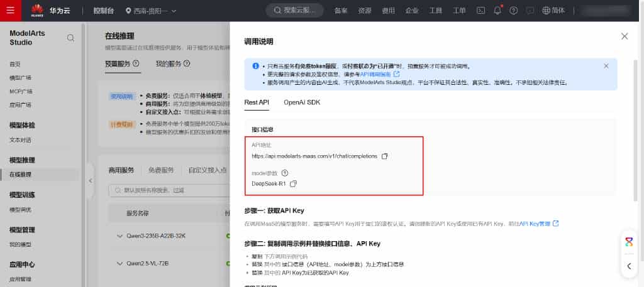Viewport: 644px width, 287px height.
Task: Collapse the sidebar with the arrow handle
Action: coord(91,181)
